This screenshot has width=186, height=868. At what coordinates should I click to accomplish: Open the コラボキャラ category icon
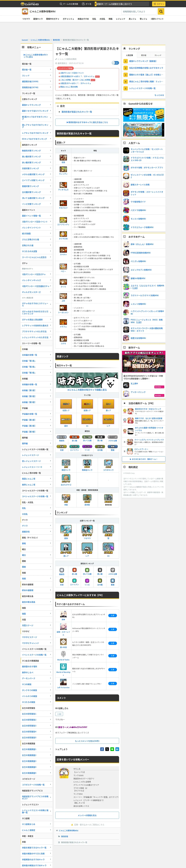tap(108, 463)
